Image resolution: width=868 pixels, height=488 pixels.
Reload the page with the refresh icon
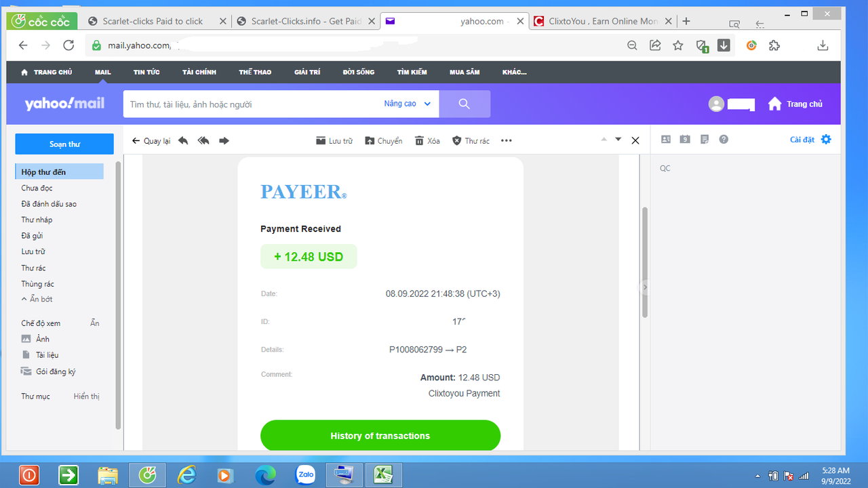(68, 45)
